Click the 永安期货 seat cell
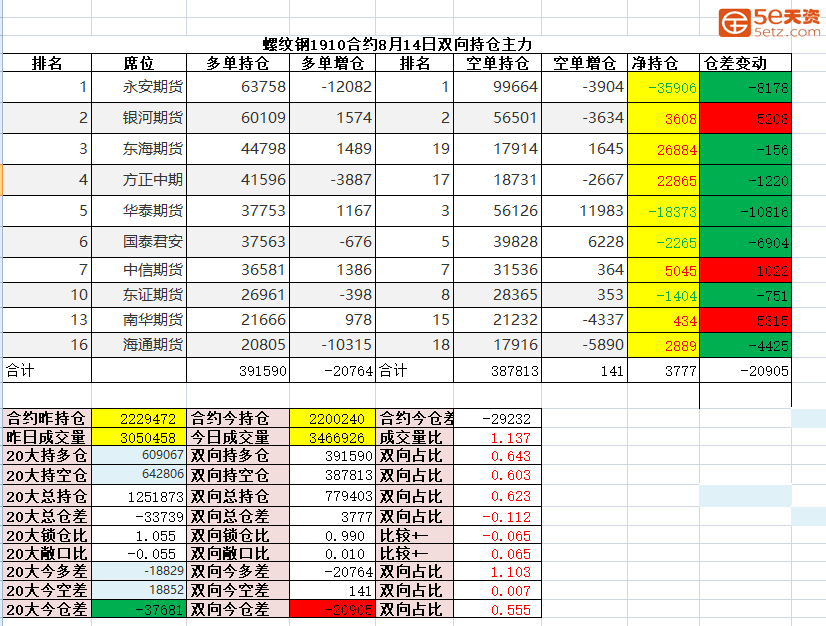Viewport: 826px width, 626px height. pos(139,87)
